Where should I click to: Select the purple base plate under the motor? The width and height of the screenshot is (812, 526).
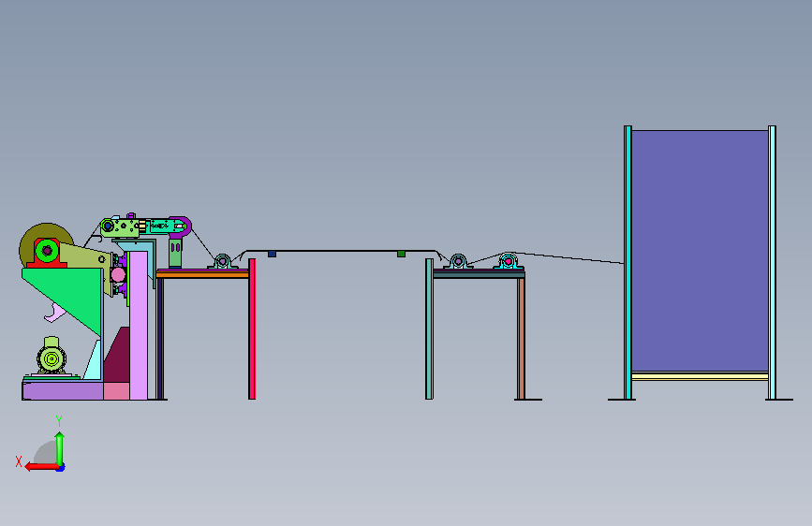(x=63, y=391)
